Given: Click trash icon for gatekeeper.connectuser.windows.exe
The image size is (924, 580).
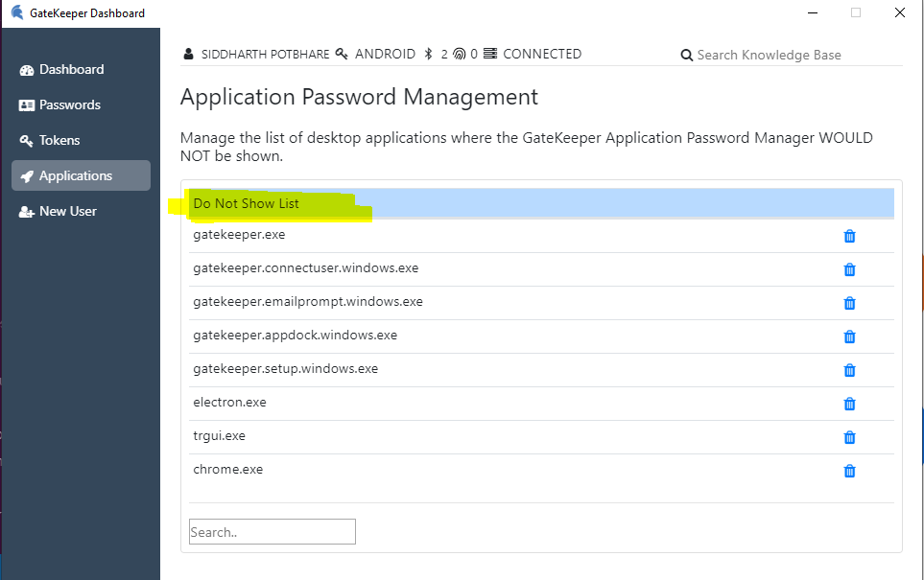Looking at the screenshot, I should [x=849, y=270].
